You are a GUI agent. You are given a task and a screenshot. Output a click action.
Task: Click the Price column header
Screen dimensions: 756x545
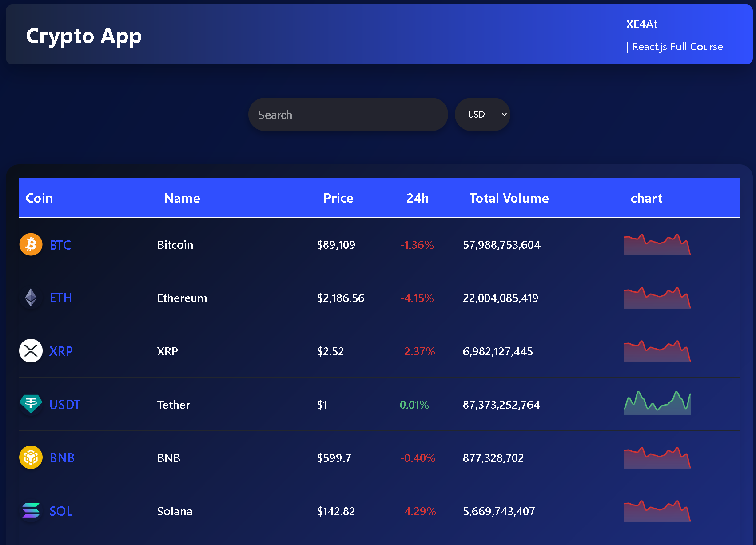pyautogui.click(x=338, y=198)
